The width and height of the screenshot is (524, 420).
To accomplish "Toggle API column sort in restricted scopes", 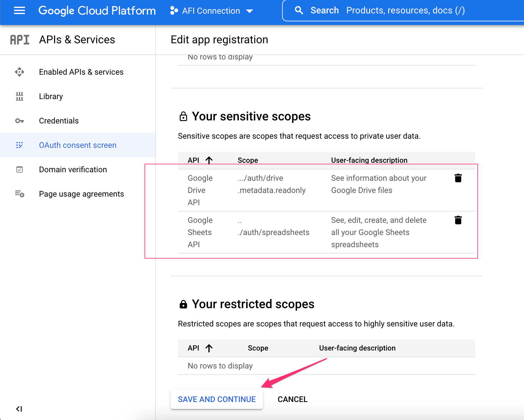I will 209,348.
